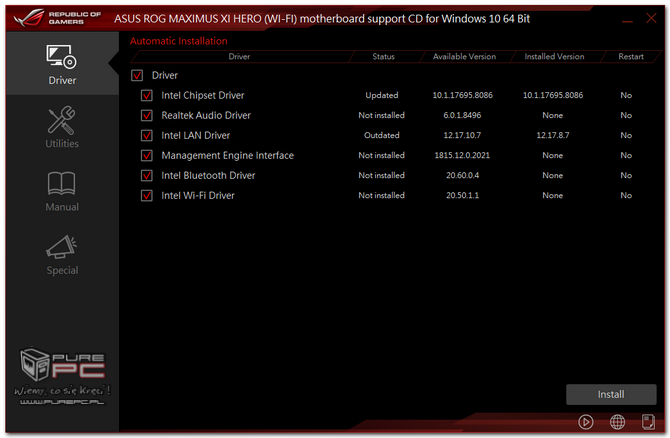Viewport: 670px width, 438px height.
Task: Click available version 1815.12.0.2021
Action: coord(462,156)
